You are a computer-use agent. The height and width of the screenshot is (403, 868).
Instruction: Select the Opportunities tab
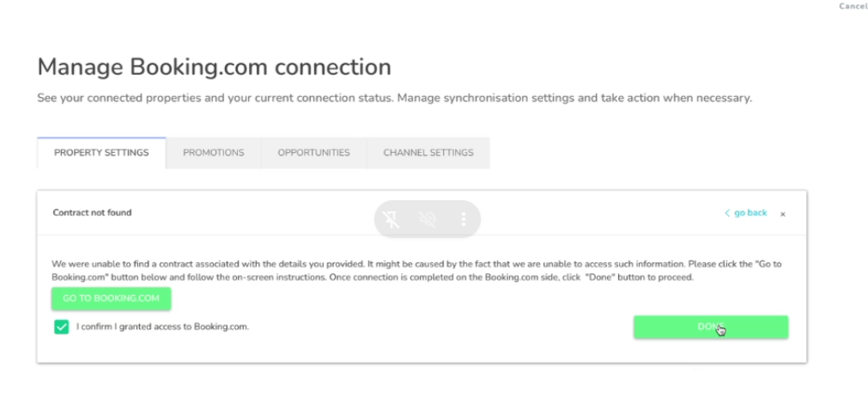[x=313, y=153]
